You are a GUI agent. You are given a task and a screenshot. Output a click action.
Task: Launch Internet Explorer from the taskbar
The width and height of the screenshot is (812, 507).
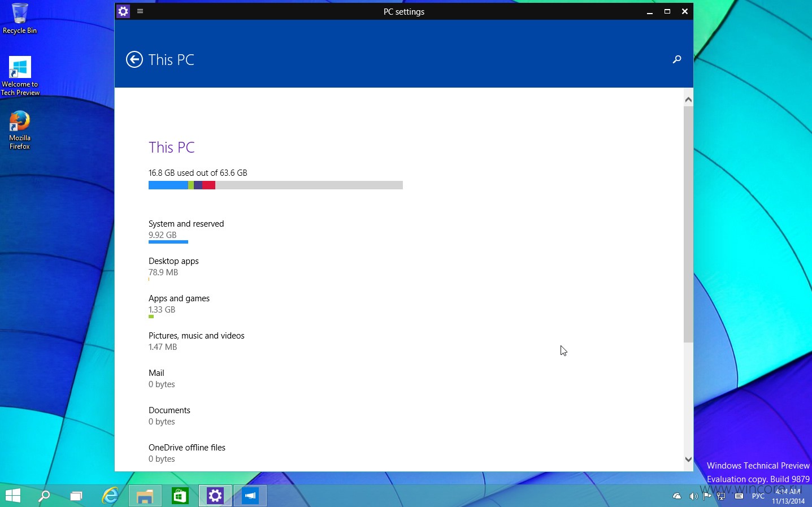click(x=110, y=496)
